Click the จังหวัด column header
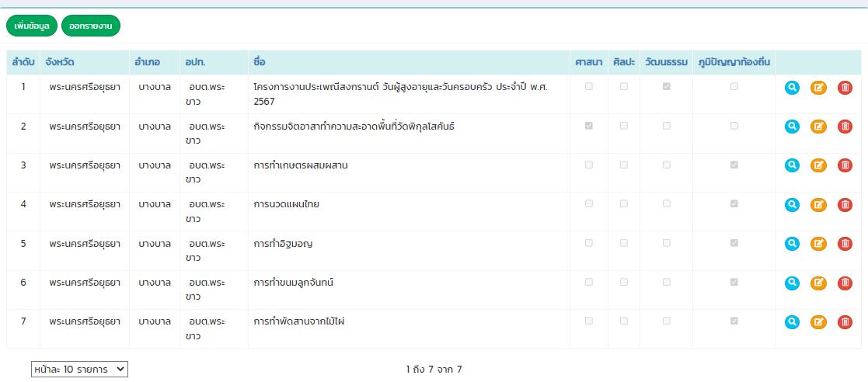The width and height of the screenshot is (868, 382). (60, 62)
